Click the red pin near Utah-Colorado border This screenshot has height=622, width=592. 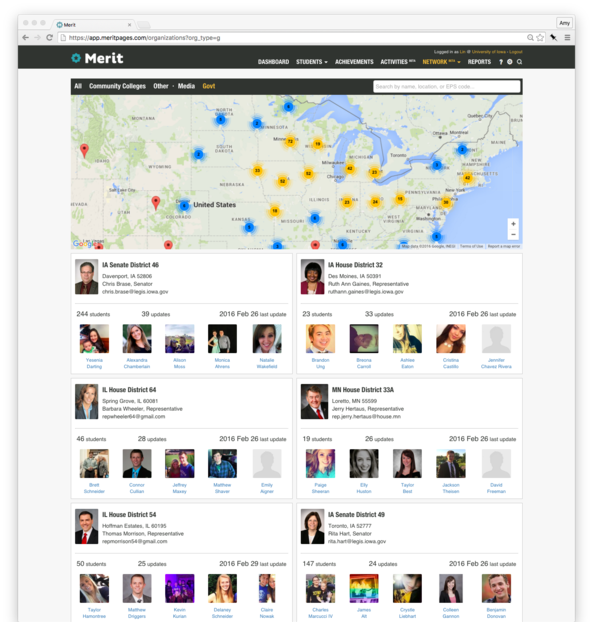pos(156,203)
